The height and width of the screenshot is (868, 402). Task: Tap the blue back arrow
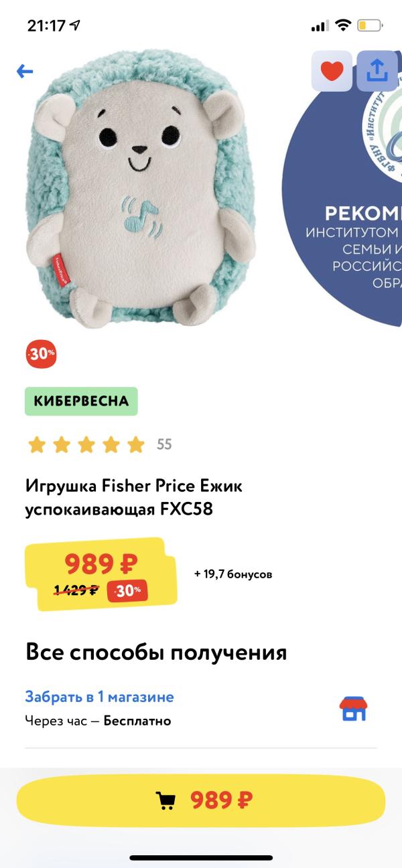click(25, 71)
